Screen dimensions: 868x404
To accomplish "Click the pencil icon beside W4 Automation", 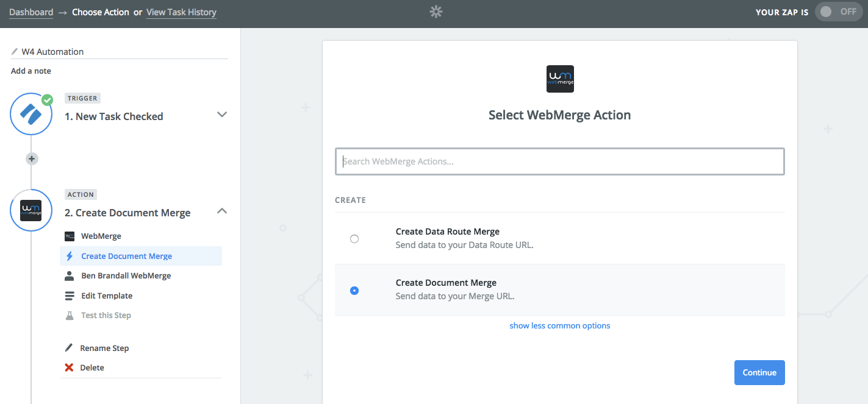I will click(15, 52).
